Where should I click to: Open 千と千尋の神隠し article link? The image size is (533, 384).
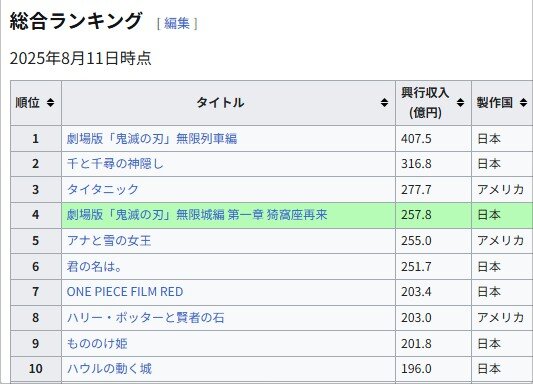coord(115,164)
